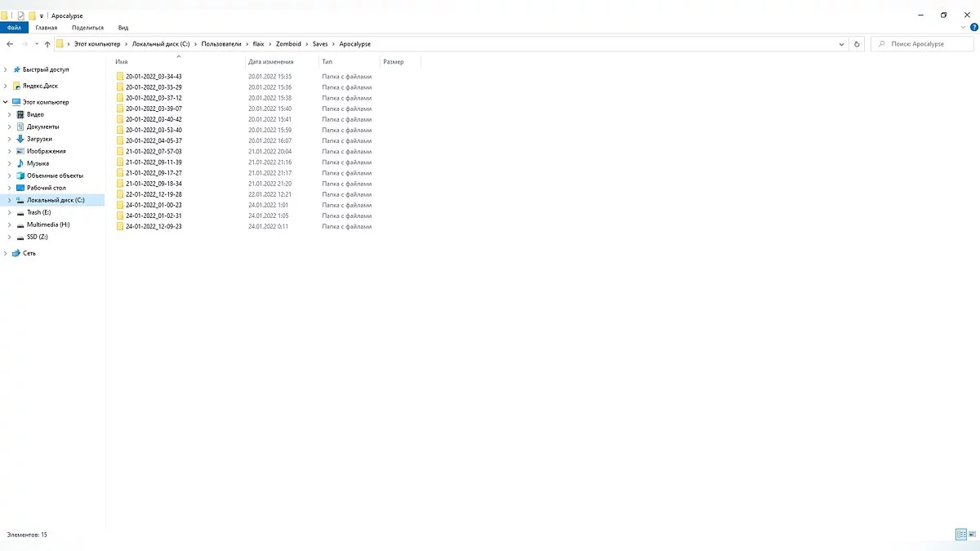Select folder 21-01-2022_09-17-27 icon
980x551 pixels.
click(119, 173)
